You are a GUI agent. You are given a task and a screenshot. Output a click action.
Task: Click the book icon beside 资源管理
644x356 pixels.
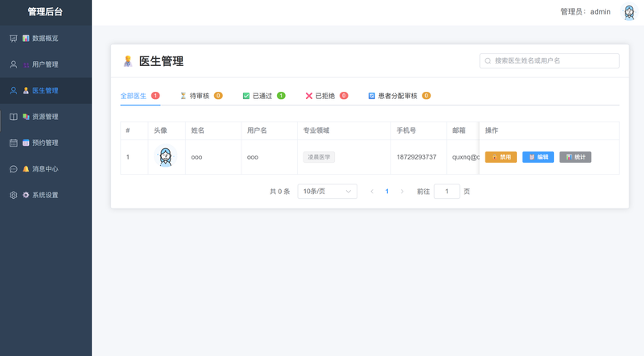pyautogui.click(x=14, y=117)
